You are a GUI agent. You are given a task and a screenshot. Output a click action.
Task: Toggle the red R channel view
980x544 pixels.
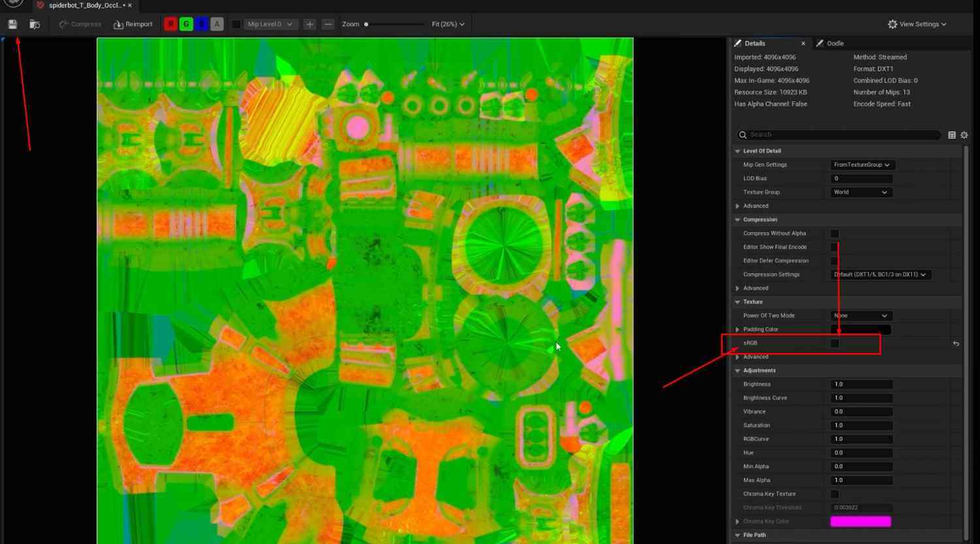point(171,24)
